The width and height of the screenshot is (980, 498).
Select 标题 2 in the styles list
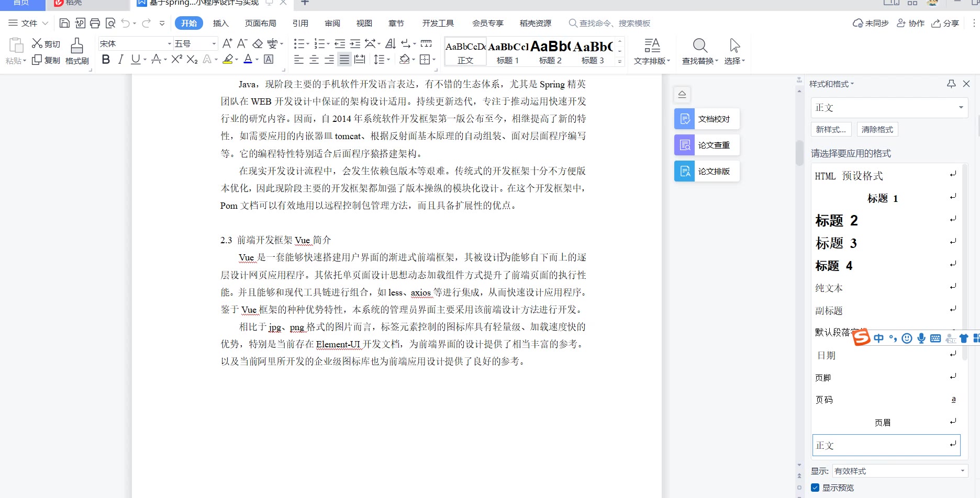click(x=886, y=220)
